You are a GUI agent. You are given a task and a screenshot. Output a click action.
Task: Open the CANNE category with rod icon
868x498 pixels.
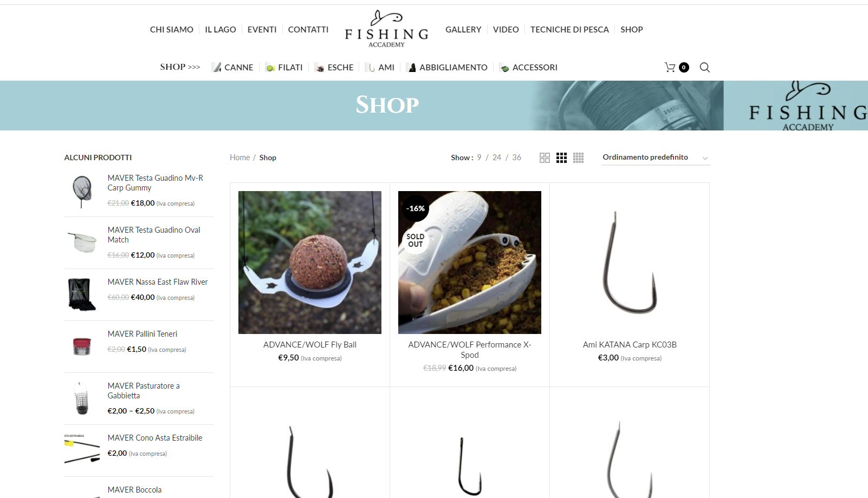tap(232, 67)
